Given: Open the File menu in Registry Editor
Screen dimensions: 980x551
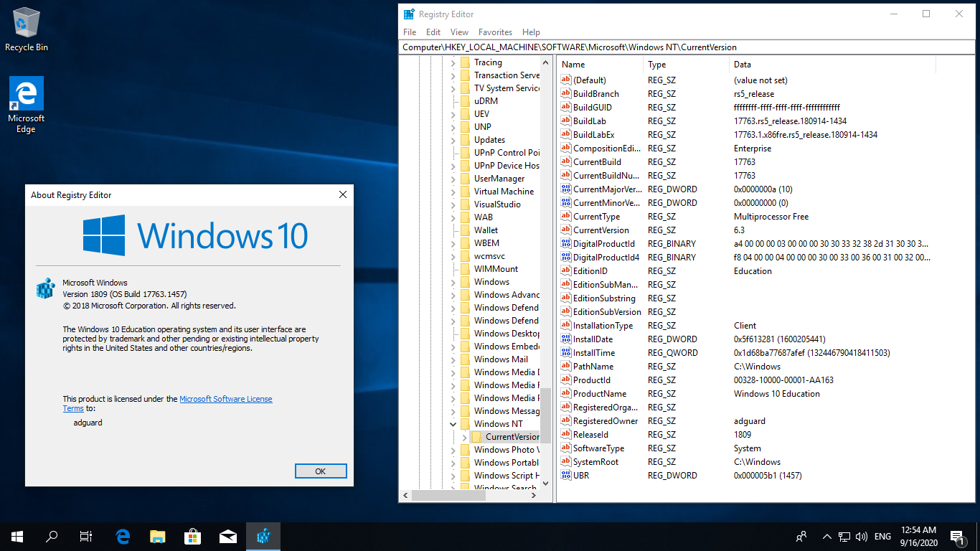Looking at the screenshot, I should coord(410,32).
